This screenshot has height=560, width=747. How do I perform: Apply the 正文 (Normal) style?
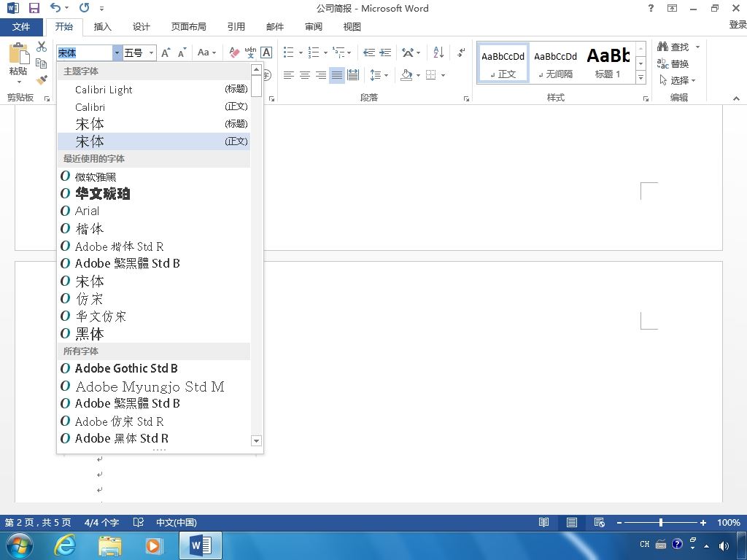[503, 63]
